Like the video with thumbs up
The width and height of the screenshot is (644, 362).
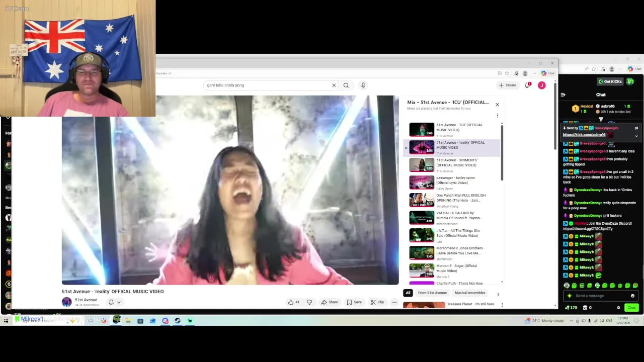[294, 302]
